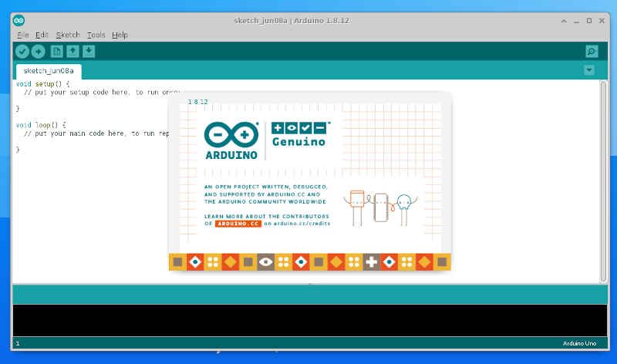Open the File menu
This screenshot has width=617, height=364.
click(x=23, y=35)
